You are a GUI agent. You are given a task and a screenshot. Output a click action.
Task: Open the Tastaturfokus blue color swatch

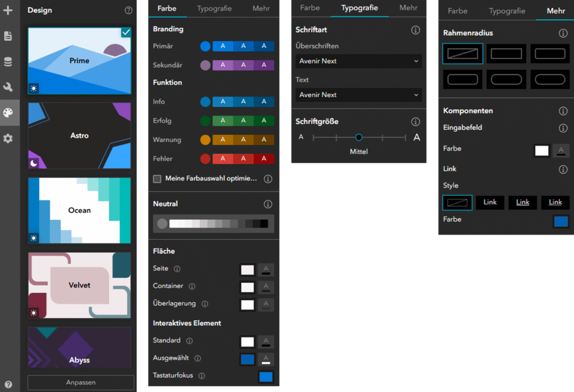pos(266,377)
